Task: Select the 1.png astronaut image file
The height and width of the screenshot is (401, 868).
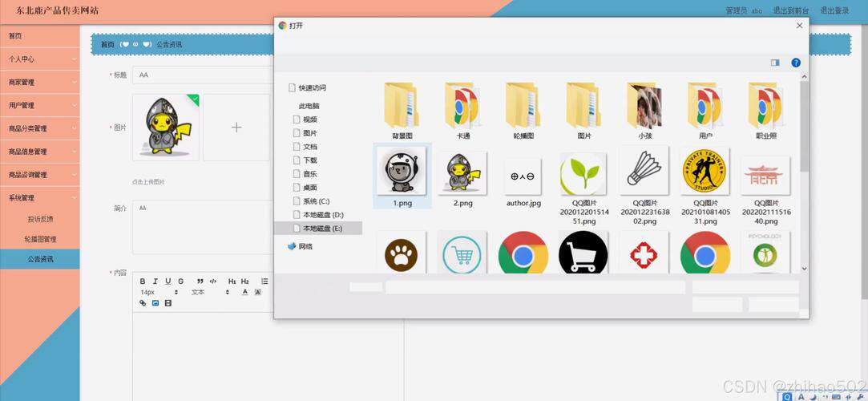Action: coord(402,176)
